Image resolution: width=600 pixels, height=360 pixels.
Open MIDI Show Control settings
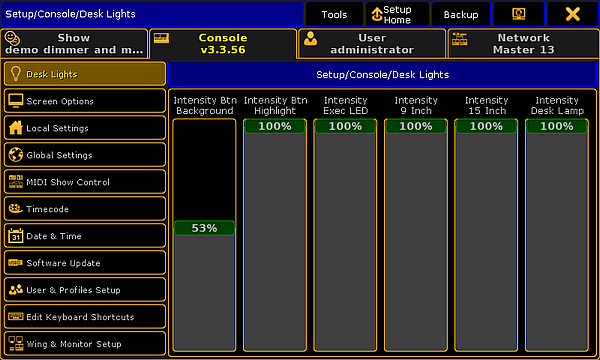click(x=85, y=182)
